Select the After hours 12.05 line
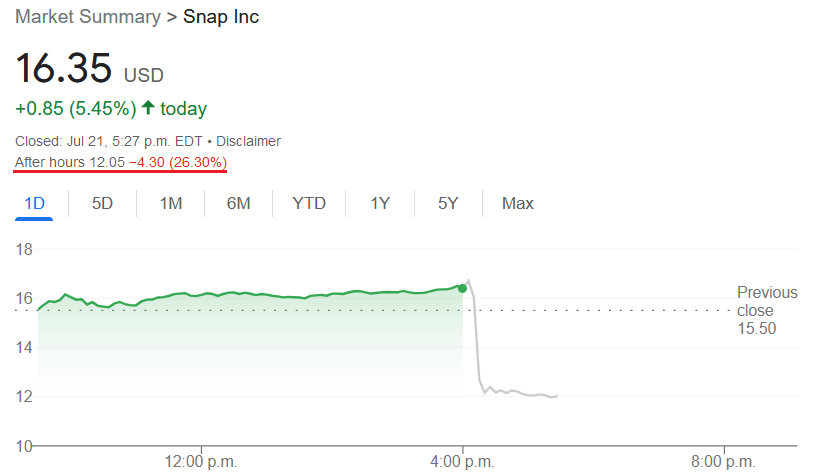The image size is (823, 476). click(121, 162)
